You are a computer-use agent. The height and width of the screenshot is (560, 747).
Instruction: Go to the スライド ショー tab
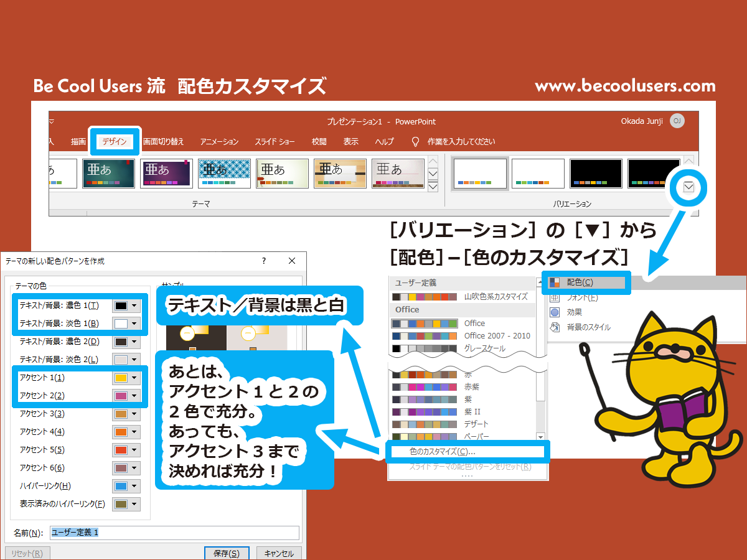pos(274,142)
